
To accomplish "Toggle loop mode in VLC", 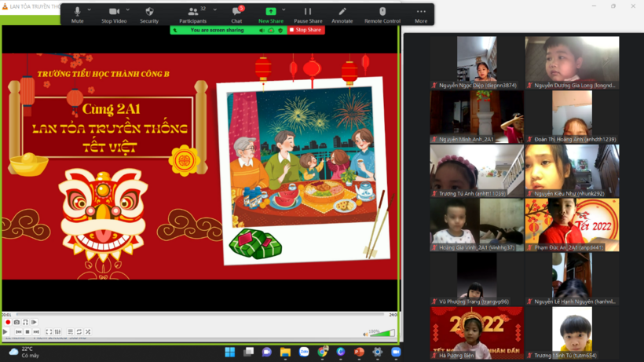I will point(79,331).
